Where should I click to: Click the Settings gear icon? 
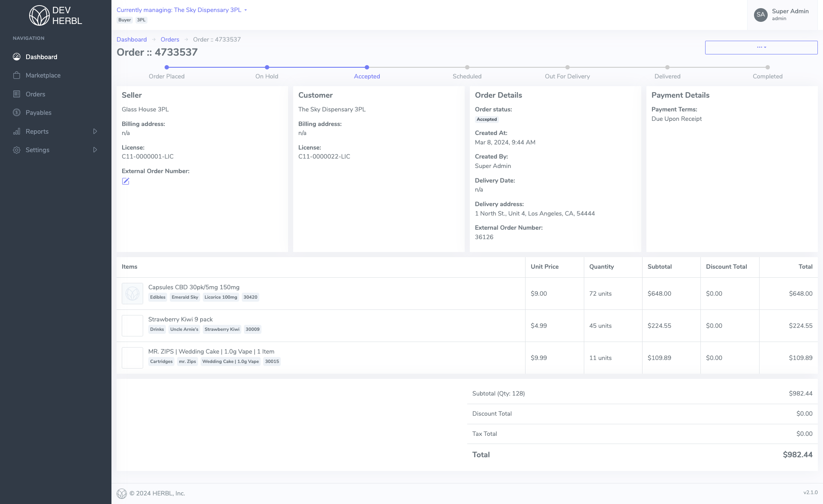17,150
